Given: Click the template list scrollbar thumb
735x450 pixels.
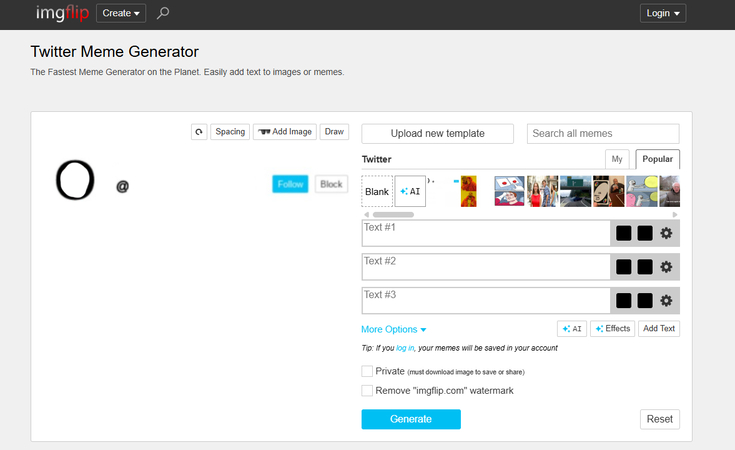Looking at the screenshot, I should 393,215.
